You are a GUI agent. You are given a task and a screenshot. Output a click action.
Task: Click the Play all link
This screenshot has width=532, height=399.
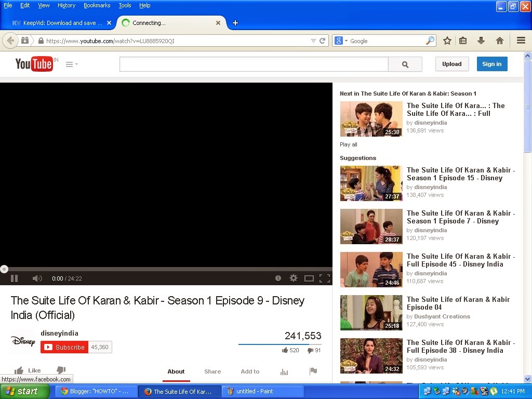coord(349,144)
